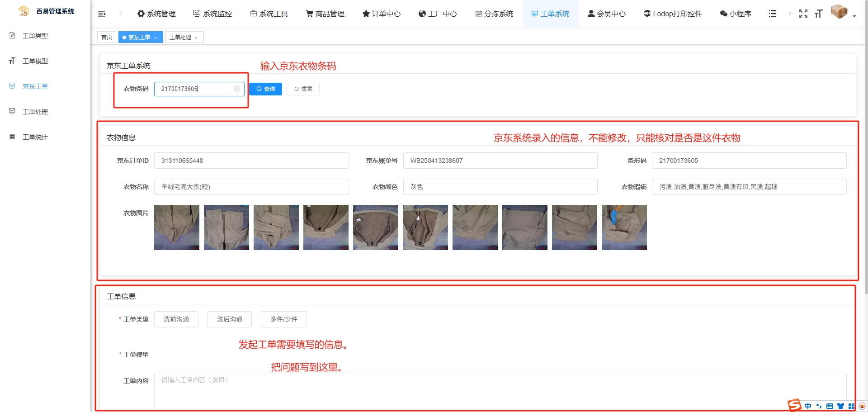Open 订单中心 in the top menu
This screenshot has height=412, width=868.
tap(382, 14)
